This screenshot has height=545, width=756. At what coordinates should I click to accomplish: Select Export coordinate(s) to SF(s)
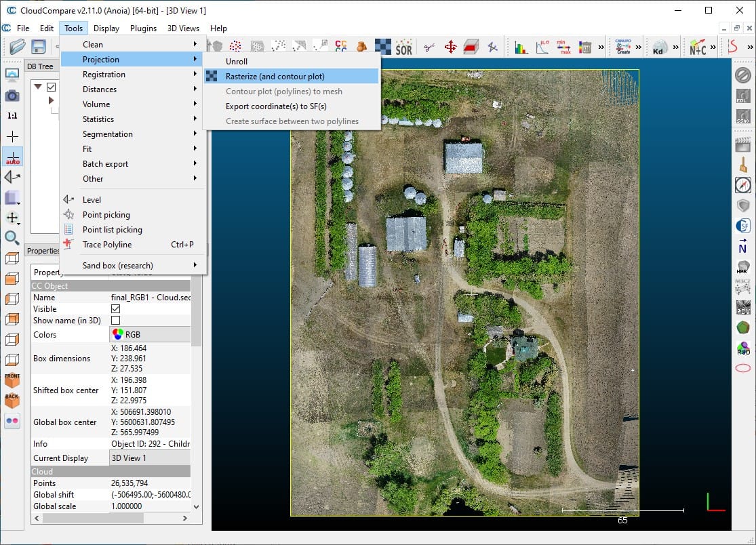coord(292,106)
